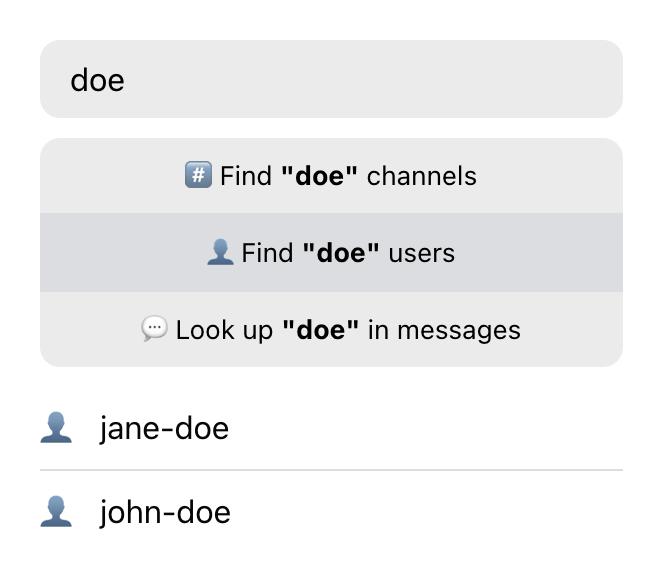The height and width of the screenshot is (572, 662).
Task: Click bold "doe" in the channels suggestion
Action: pyautogui.click(x=320, y=176)
